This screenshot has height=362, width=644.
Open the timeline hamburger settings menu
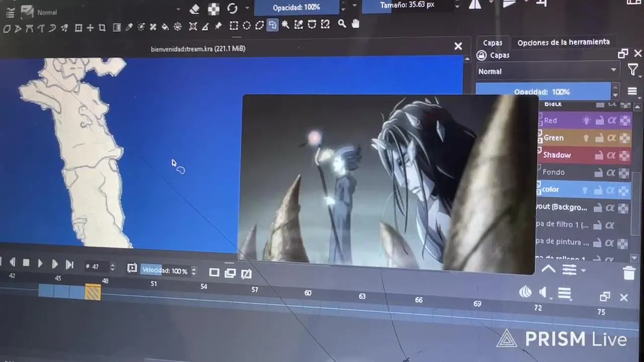pyautogui.click(x=565, y=293)
